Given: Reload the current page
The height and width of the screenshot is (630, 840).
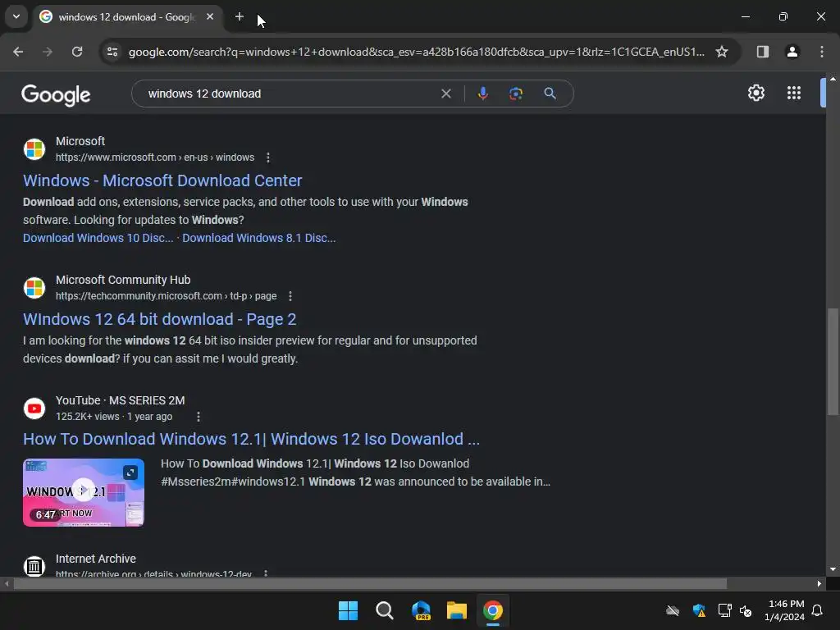Looking at the screenshot, I should click(x=77, y=52).
